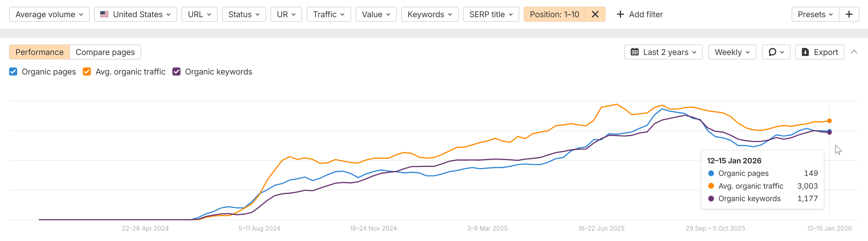The image size is (868, 241).
Task: Click the plus icon beside Presets
Action: pos(849,15)
